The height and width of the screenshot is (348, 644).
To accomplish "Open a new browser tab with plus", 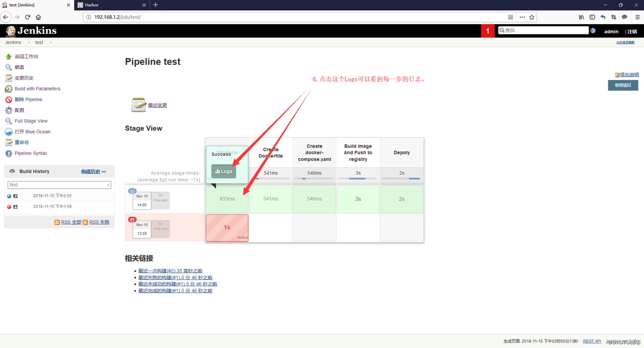I will [x=155, y=5].
